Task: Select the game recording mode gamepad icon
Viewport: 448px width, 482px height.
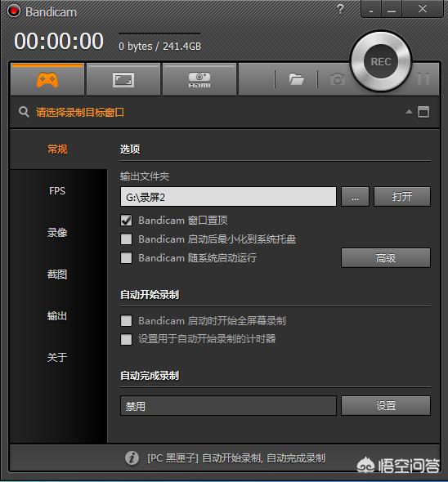Action: tap(47, 80)
